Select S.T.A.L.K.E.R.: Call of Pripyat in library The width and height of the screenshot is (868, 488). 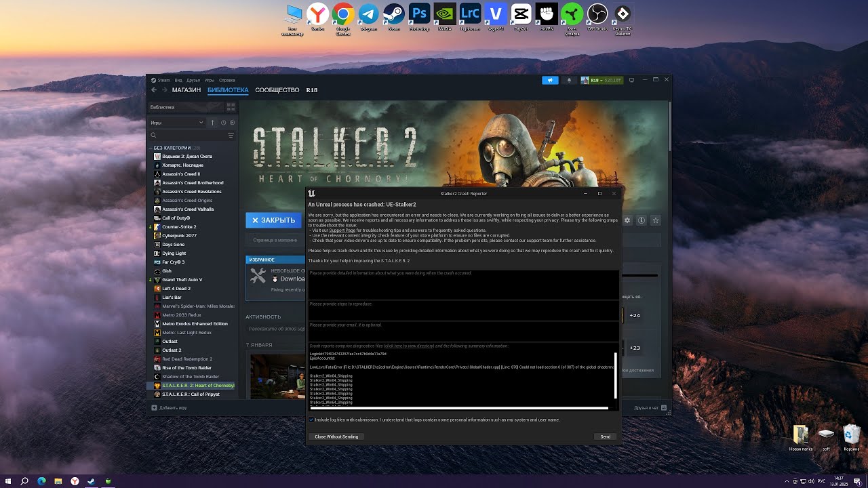coord(191,394)
